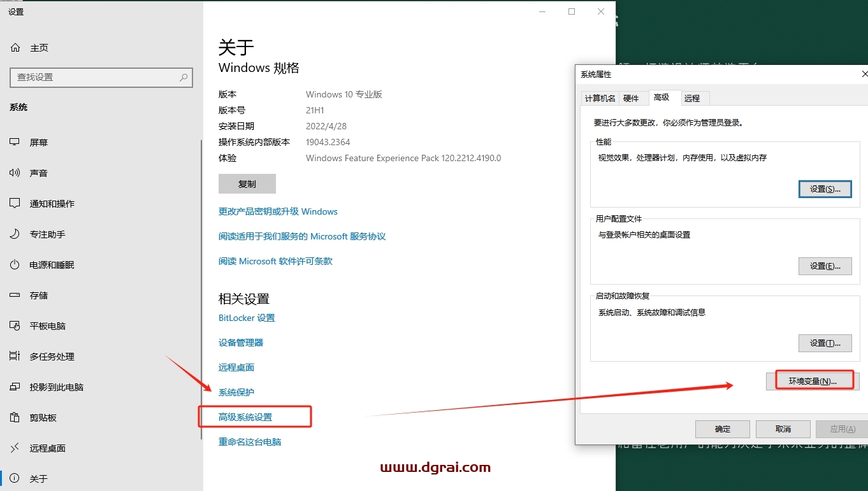Screen dimensions: 868x491
Task: Click install date 2022/4/28
Action: (326, 126)
